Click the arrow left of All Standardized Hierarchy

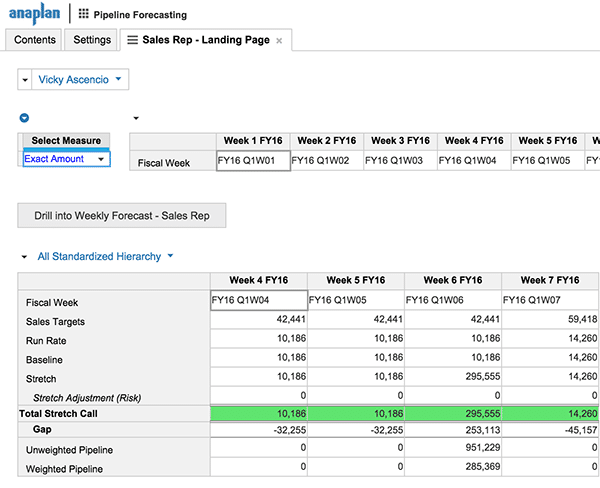click(24, 257)
